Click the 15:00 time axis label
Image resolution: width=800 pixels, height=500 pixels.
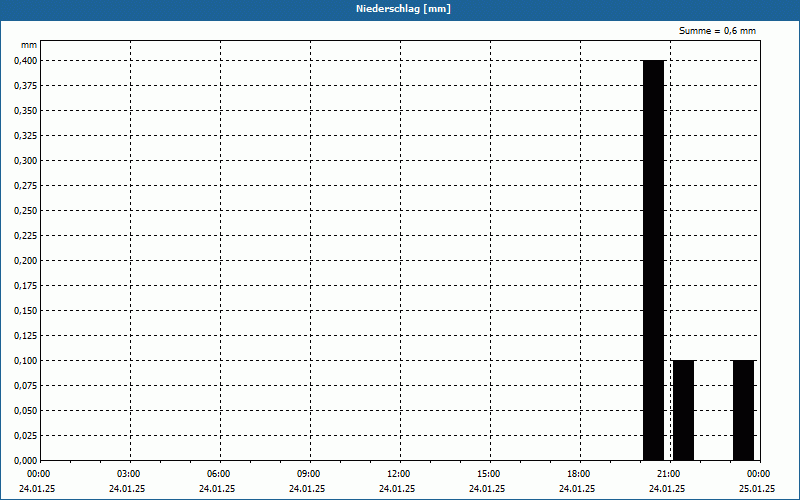tap(489, 474)
